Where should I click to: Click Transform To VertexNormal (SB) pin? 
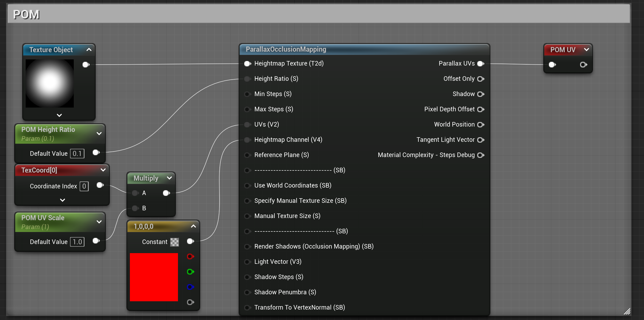tap(248, 308)
